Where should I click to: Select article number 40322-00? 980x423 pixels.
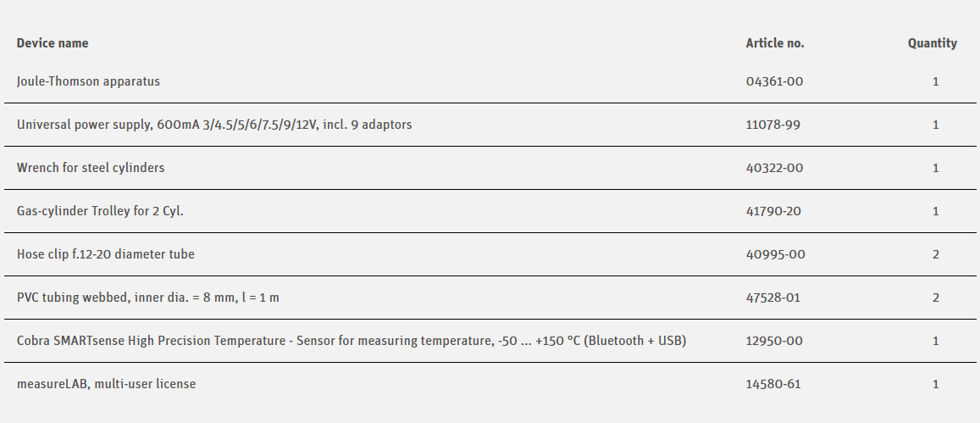coord(774,168)
